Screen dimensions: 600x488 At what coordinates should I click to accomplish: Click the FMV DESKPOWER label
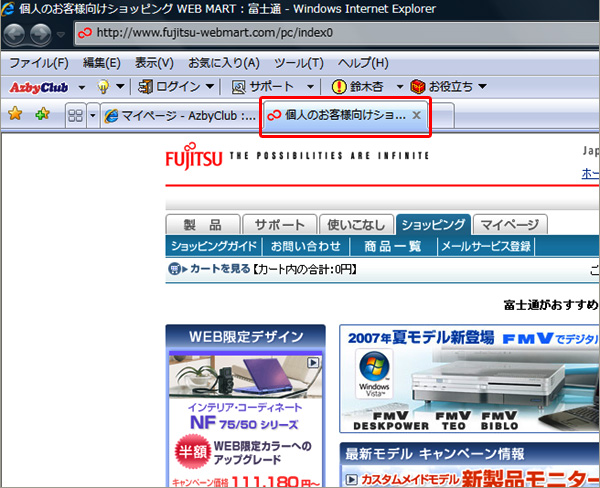tap(391, 421)
